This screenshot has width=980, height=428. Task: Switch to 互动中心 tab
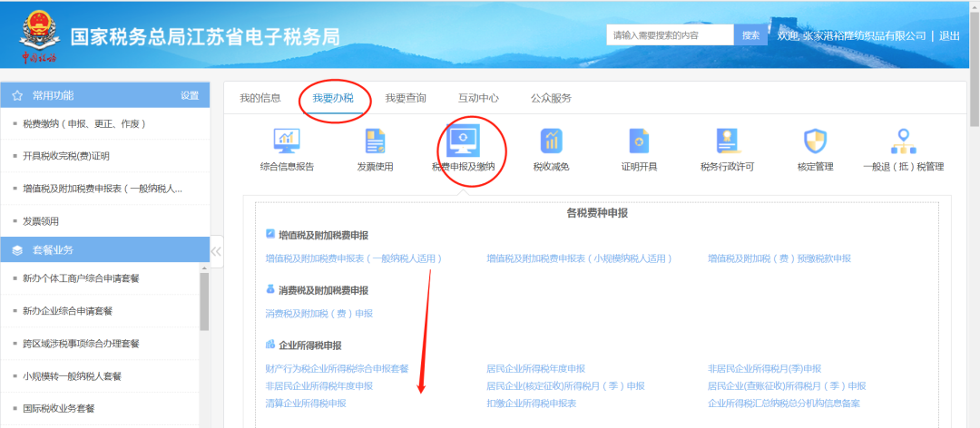click(478, 98)
